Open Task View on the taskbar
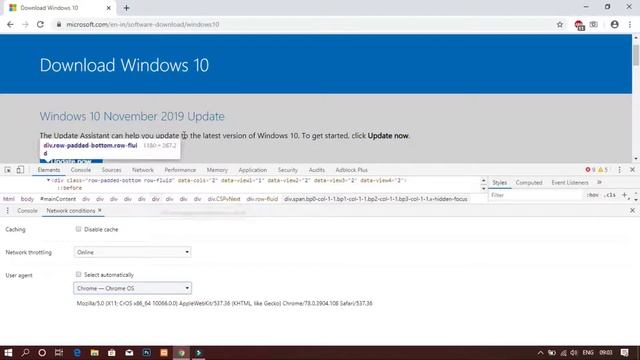The image size is (640, 360). [59, 353]
